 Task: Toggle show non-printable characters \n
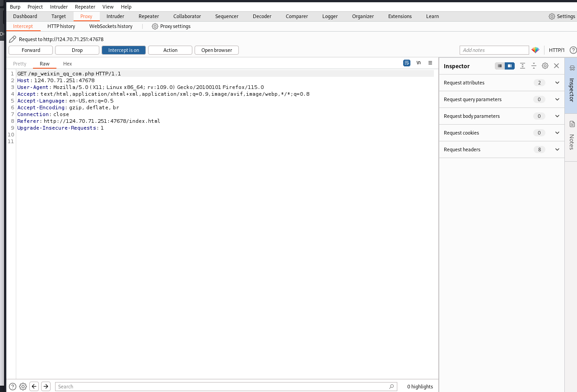coord(419,63)
